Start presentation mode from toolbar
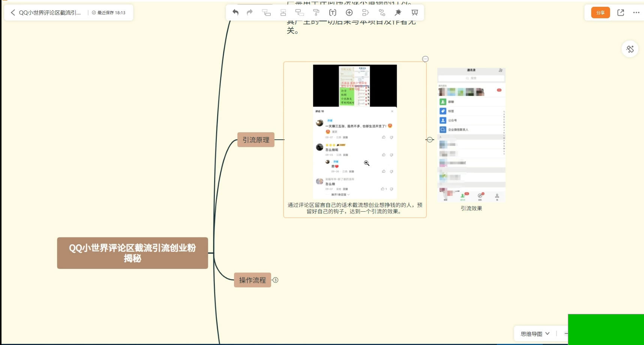The height and width of the screenshot is (345, 644). [414, 12]
